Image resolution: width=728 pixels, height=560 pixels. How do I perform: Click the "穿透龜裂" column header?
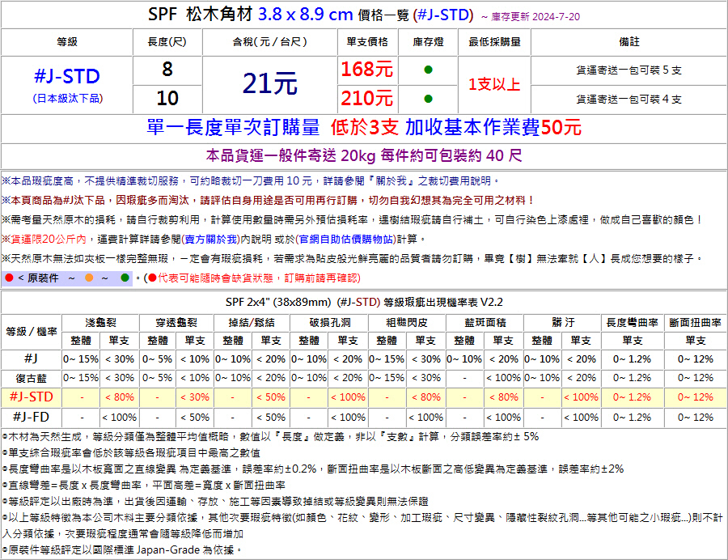176,323
